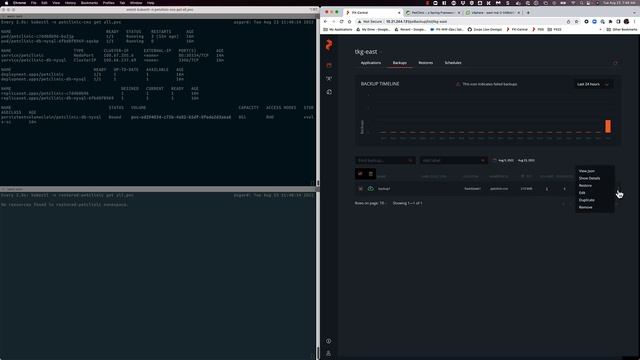Switch to the Applications tab
The width and height of the screenshot is (640, 360).
[x=371, y=63]
